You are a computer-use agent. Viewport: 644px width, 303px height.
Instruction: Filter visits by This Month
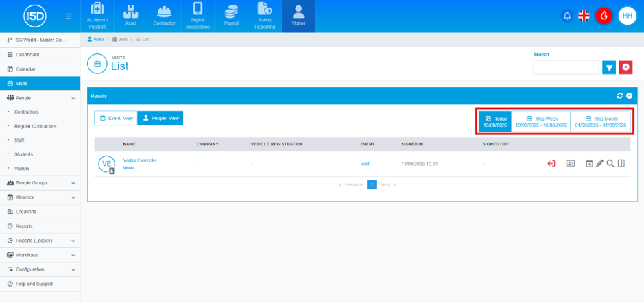pos(601,121)
